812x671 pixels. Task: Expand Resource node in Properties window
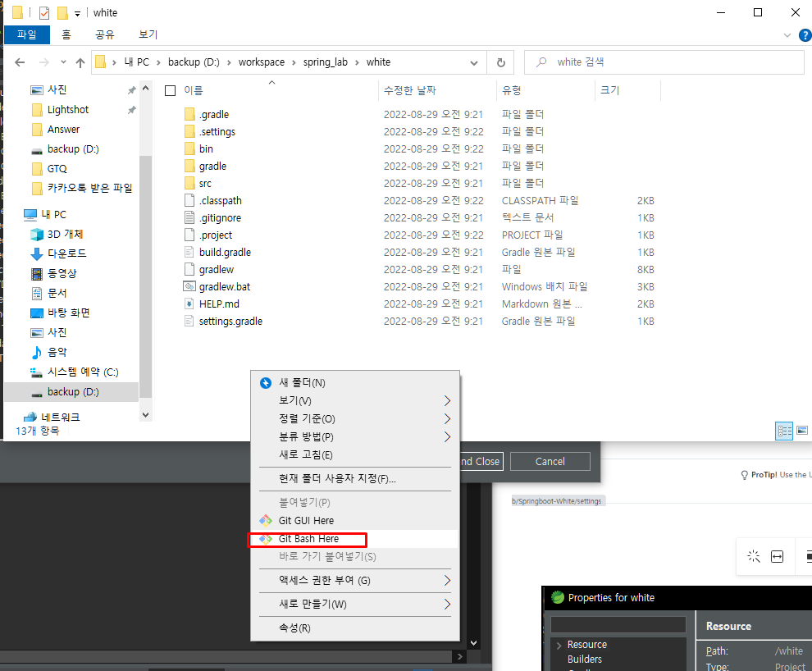pyautogui.click(x=559, y=645)
